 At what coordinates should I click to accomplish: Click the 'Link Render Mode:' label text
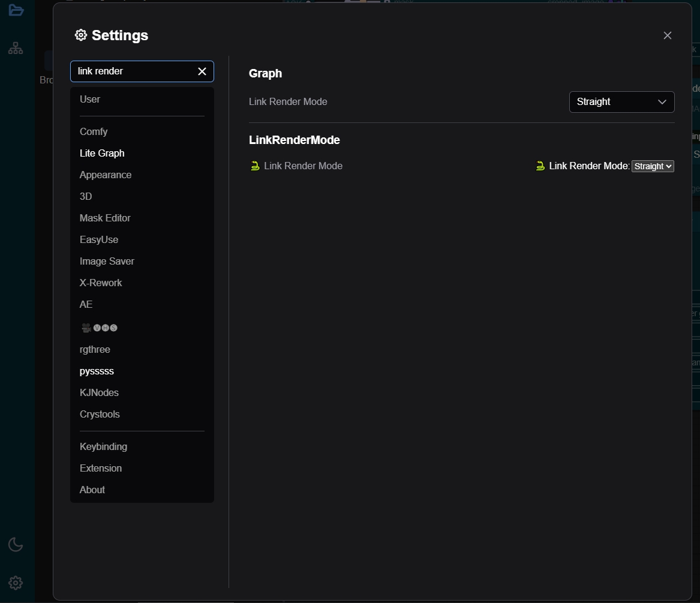point(589,166)
